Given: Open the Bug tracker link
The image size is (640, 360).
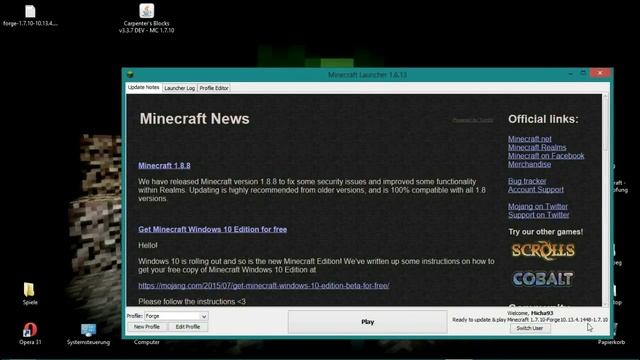Looking at the screenshot, I should [x=527, y=181].
